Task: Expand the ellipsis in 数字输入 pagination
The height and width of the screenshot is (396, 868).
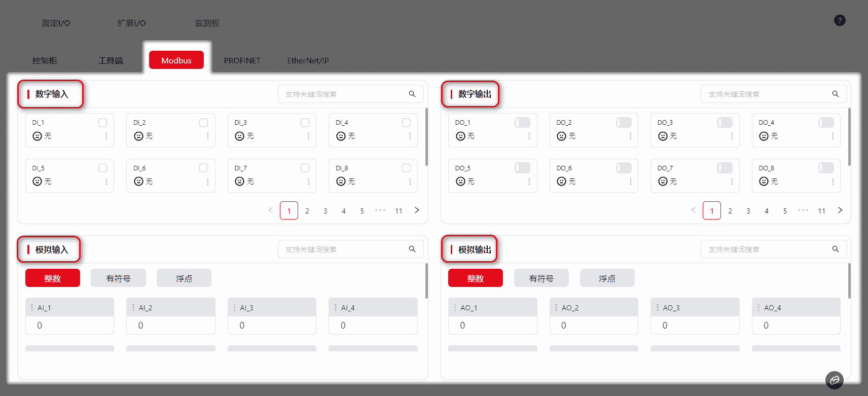Action: [x=380, y=210]
